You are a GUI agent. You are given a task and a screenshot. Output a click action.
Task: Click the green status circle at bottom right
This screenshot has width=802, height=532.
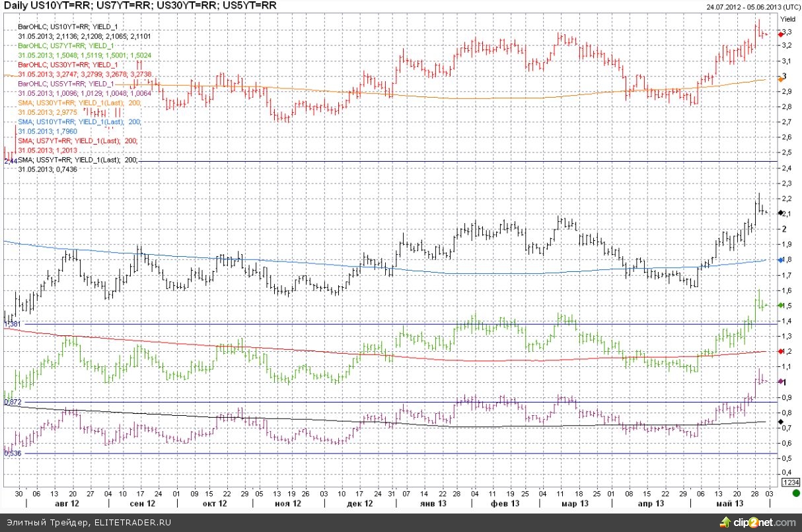coord(795,493)
